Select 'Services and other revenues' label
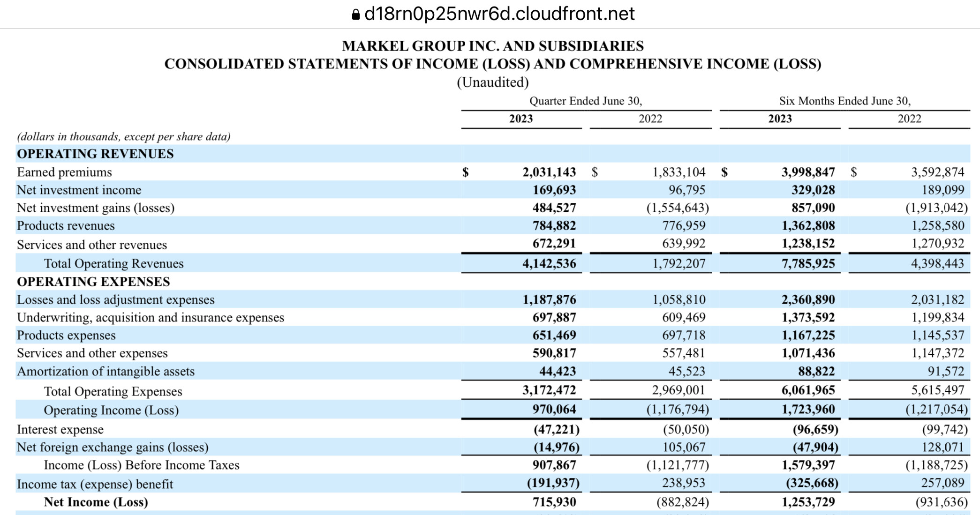Image resolution: width=980 pixels, height=515 pixels. point(92,245)
